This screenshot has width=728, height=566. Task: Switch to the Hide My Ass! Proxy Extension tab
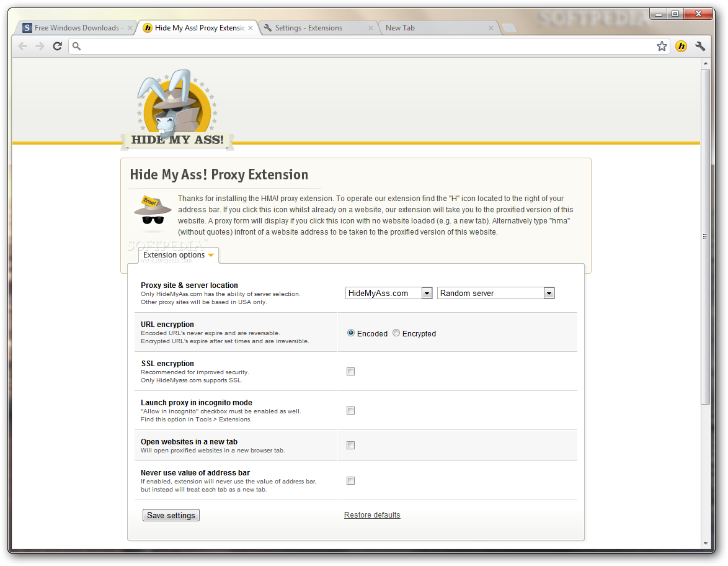pos(198,28)
